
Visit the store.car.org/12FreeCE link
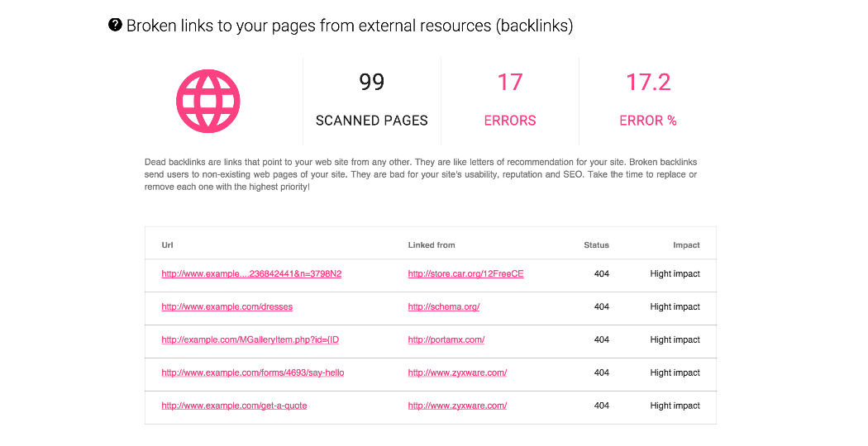pyautogui.click(x=465, y=273)
